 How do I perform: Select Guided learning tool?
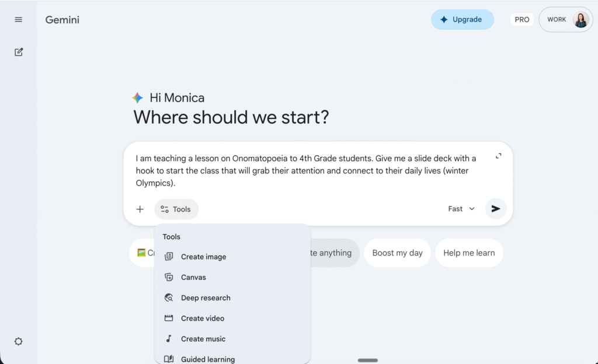pos(207,359)
